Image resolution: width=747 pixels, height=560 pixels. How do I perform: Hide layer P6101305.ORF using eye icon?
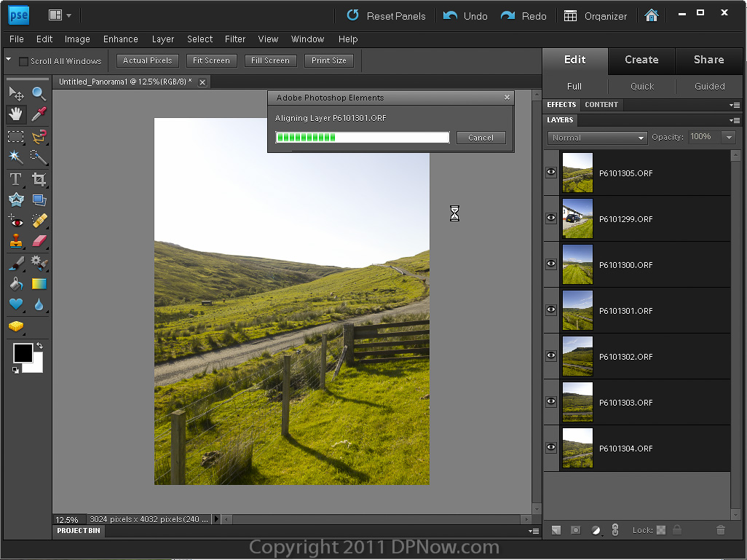point(551,173)
